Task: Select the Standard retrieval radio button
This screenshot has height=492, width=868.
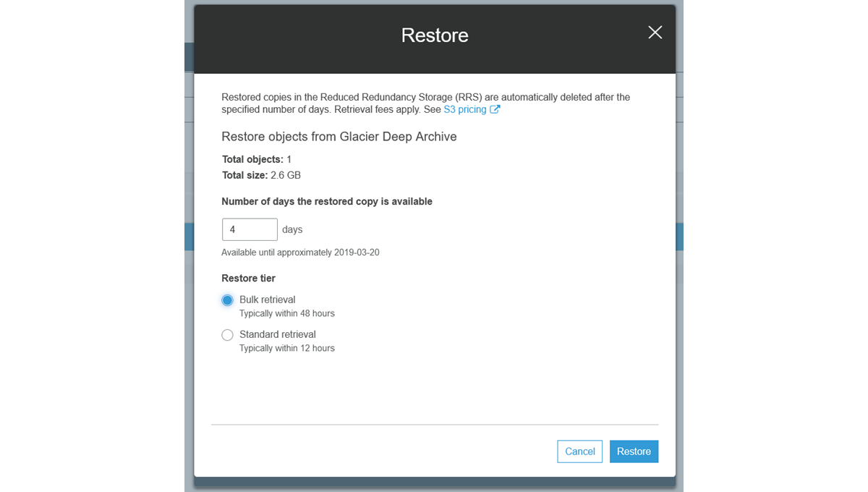Action: point(228,335)
